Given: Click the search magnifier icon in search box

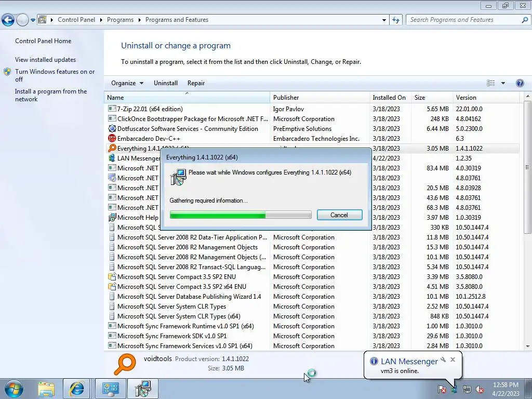Looking at the screenshot, I should [x=525, y=20].
